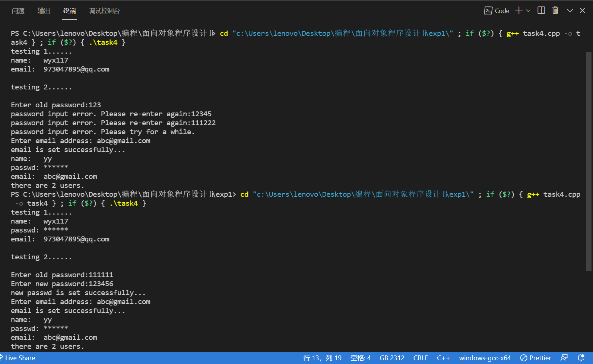Change indentation via 空格: 4 indicator
Screen dimensions: 593x364
pos(361,358)
